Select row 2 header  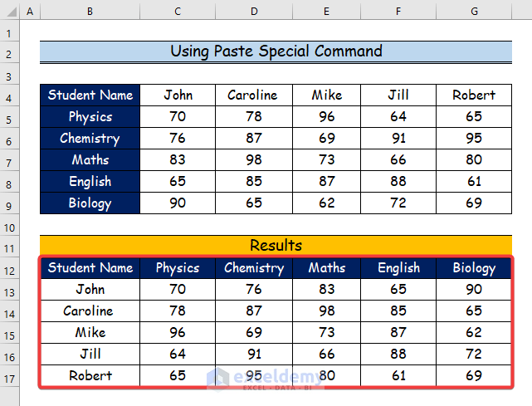point(9,54)
